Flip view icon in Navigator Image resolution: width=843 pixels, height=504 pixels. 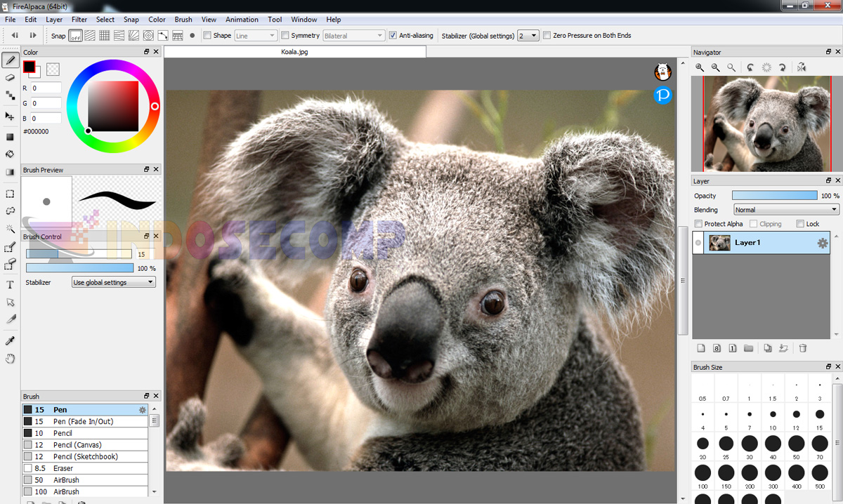coord(802,67)
